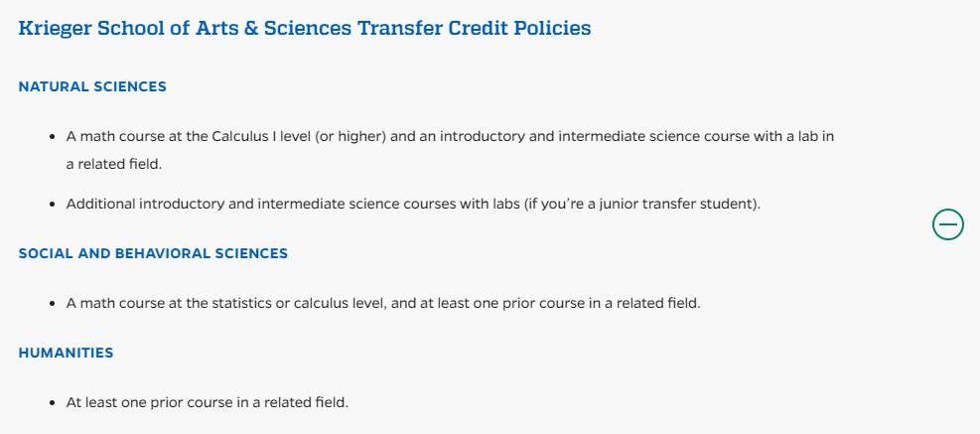Screen dimensions: 980x434
Task: Collapse the section with the green minus icon
Action: pos(948,223)
